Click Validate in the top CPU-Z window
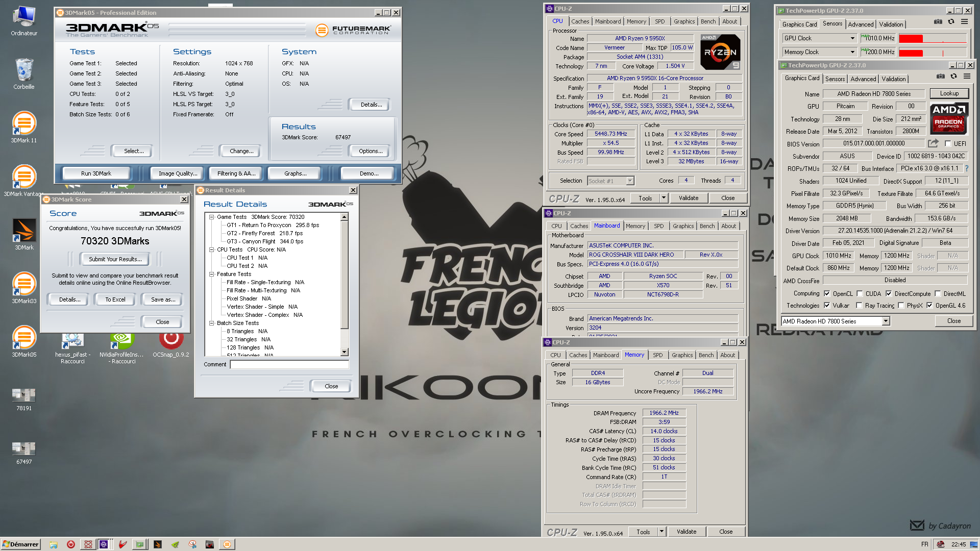This screenshot has width=980, height=551. coord(688,198)
